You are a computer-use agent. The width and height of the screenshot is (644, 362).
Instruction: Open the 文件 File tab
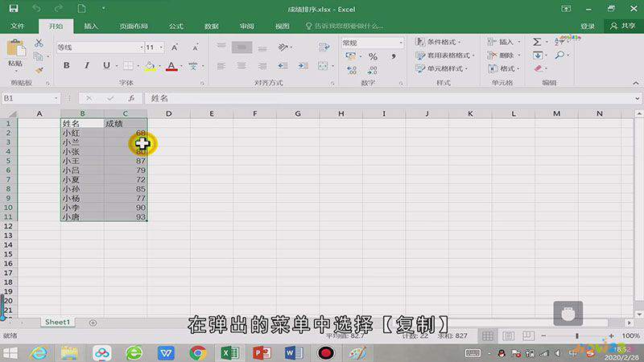pyautogui.click(x=17, y=26)
